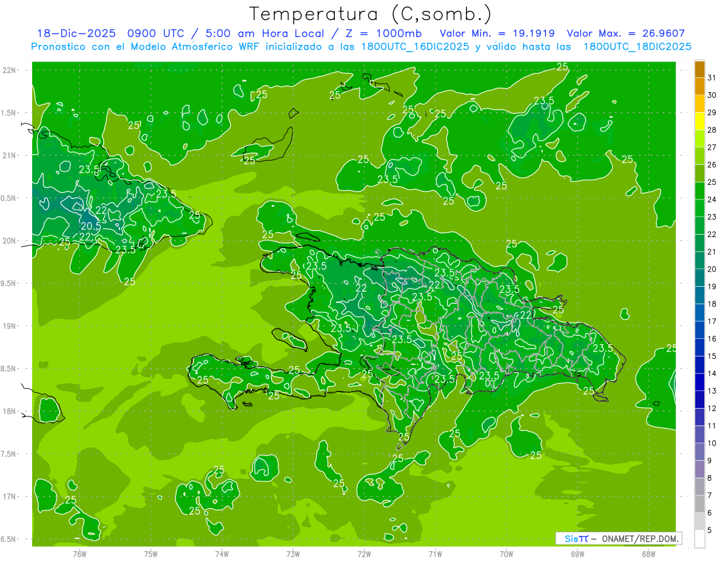Click the "7.5N" latitude axis label

(x=9, y=454)
